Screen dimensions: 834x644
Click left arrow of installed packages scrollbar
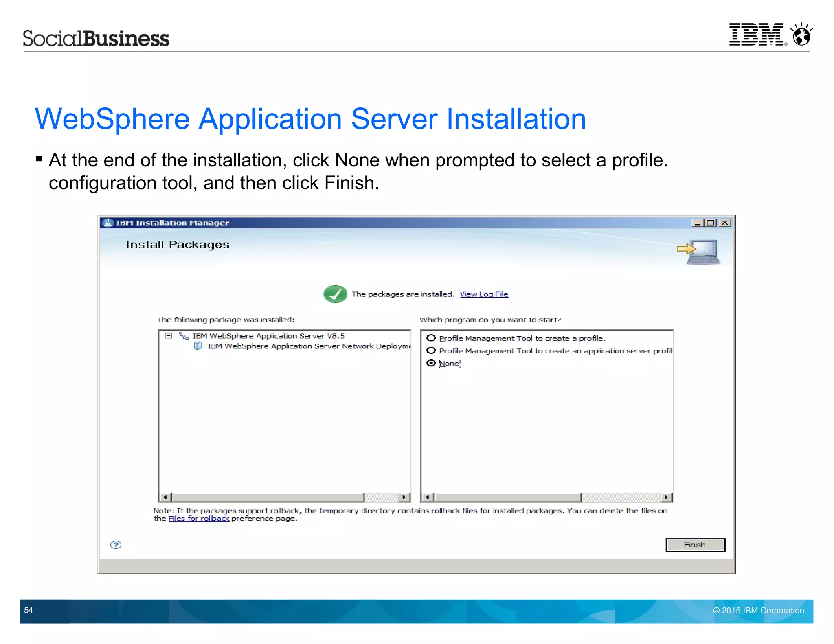(165, 497)
